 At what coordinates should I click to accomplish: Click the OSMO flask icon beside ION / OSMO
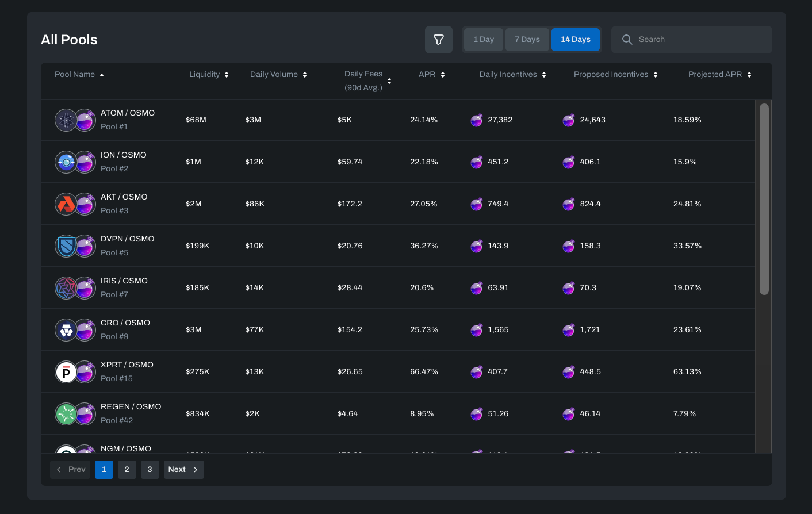pyautogui.click(x=85, y=162)
